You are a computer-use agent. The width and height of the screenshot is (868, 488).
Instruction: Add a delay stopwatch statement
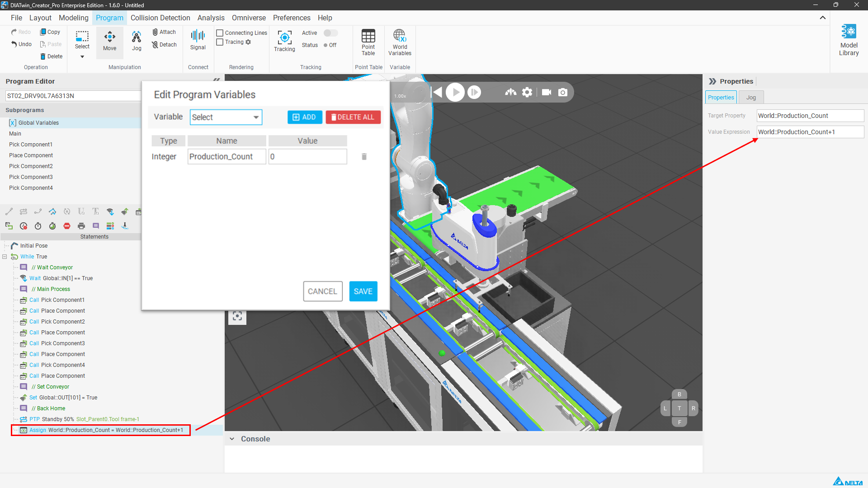coord(38,226)
